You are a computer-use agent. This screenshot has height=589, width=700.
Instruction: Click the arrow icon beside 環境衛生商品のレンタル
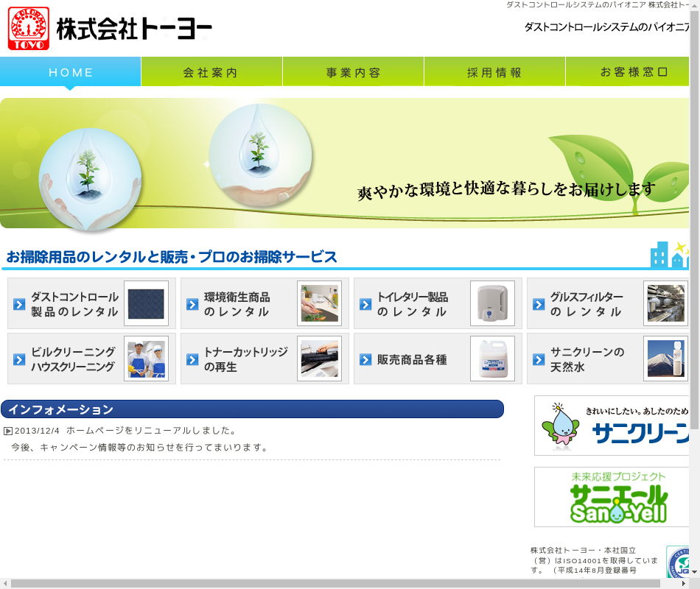(x=192, y=304)
